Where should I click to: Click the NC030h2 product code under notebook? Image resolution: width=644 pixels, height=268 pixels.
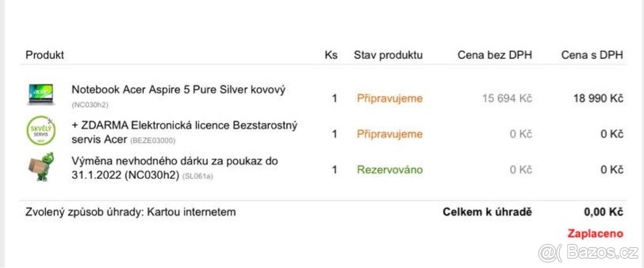pyautogui.click(x=90, y=105)
